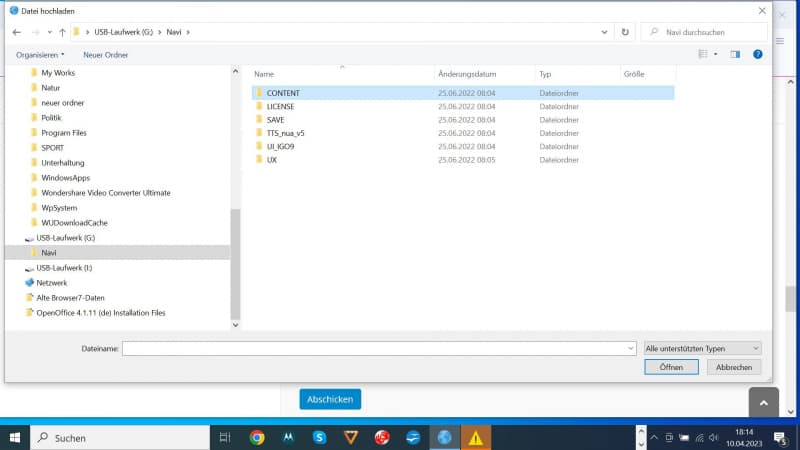This screenshot has width=800, height=450.
Task: Click the Navi durchsuchen search field
Action: pyautogui.click(x=704, y=32)
